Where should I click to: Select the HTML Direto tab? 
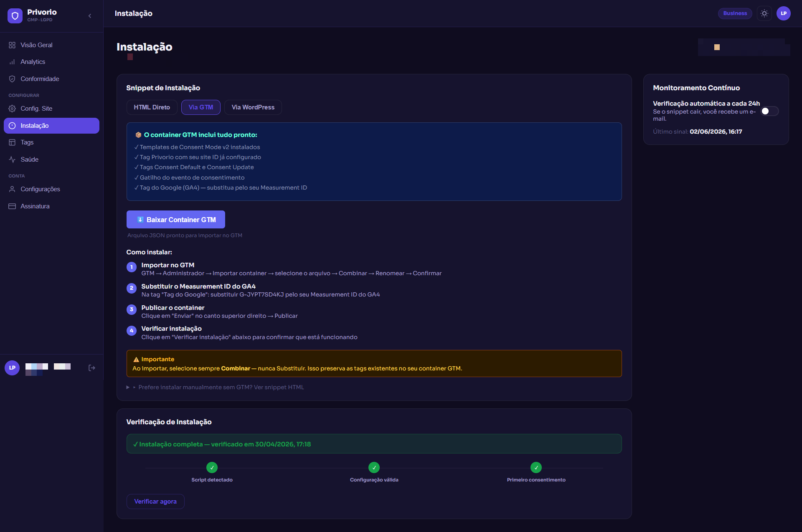pos(152,107)
